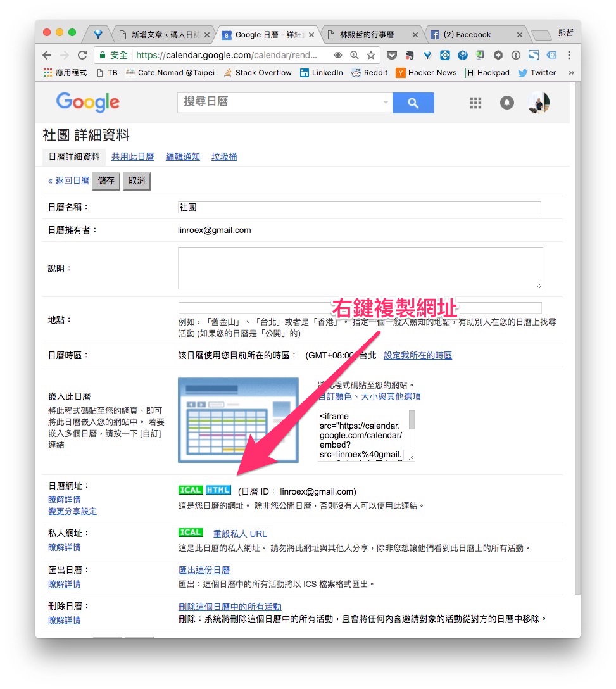The image size is (616, 689).
Task: Click the zoom magnifier icon in address bar
Action: click(x=354, y=55)
